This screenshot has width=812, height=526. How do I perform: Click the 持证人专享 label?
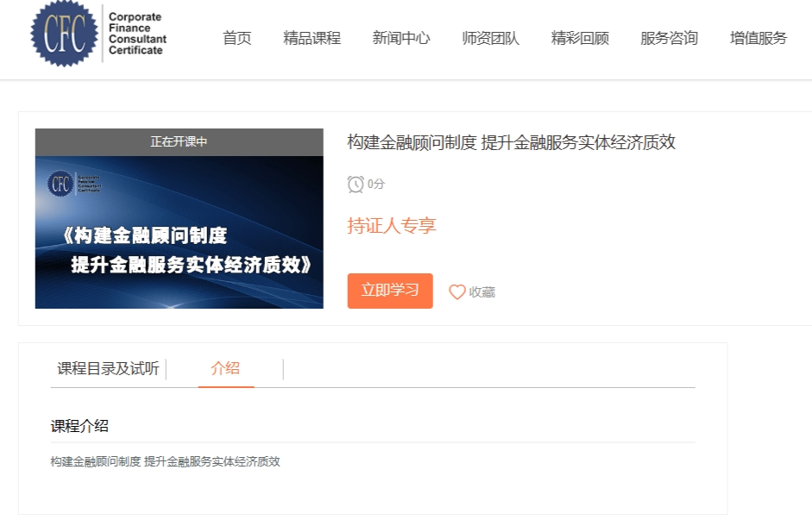tap(392, 226)
